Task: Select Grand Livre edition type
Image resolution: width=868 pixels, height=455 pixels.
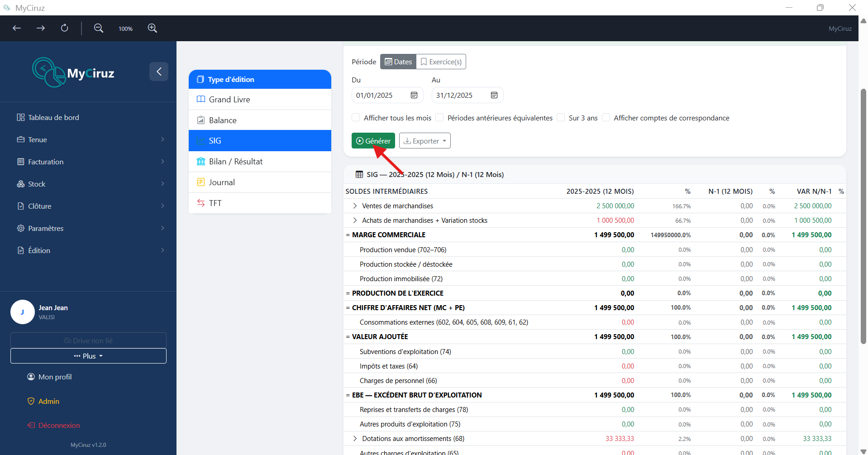Action: point(260,100)
